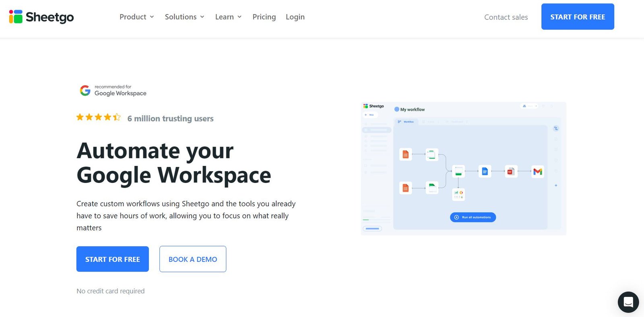This screenshot has width=644, height=317.
Task: Click the PDF file icon in workflow
Action: 511,172
